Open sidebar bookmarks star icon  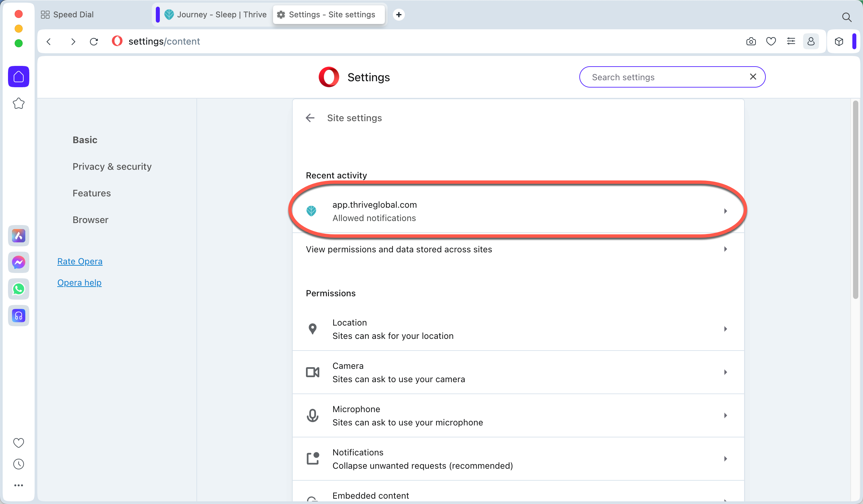click(19, 103)
